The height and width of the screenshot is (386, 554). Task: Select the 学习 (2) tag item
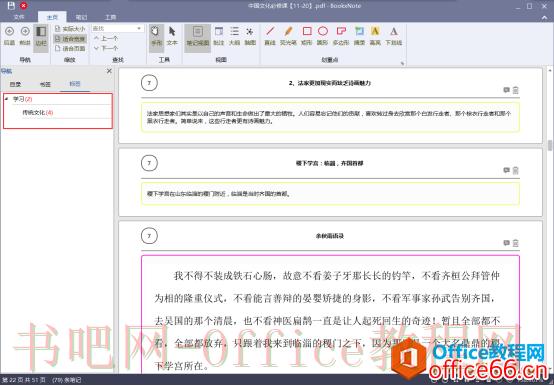(x=23, y=99)
